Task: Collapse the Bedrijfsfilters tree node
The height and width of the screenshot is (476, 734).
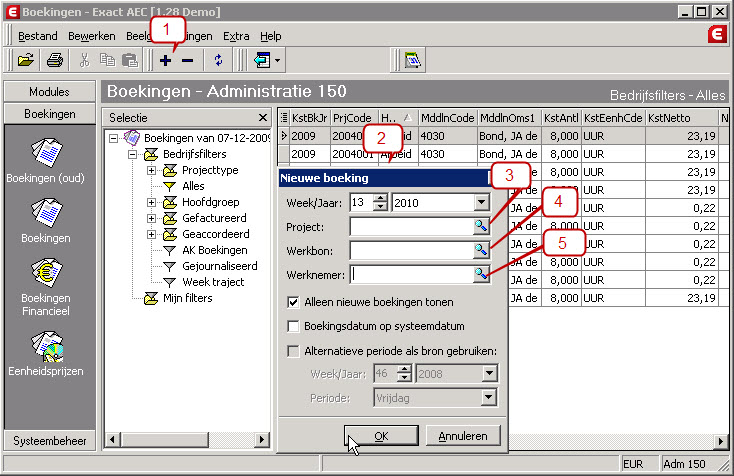Action: point(132,154)
